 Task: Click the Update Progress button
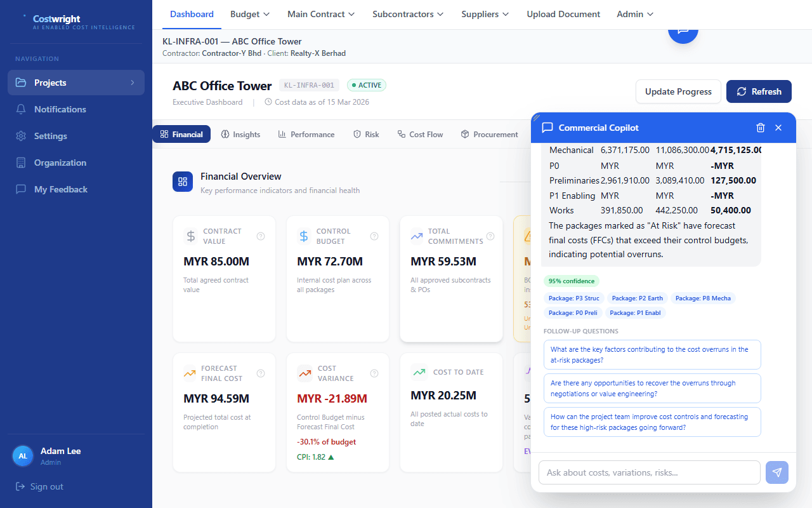tap(678, 91)
